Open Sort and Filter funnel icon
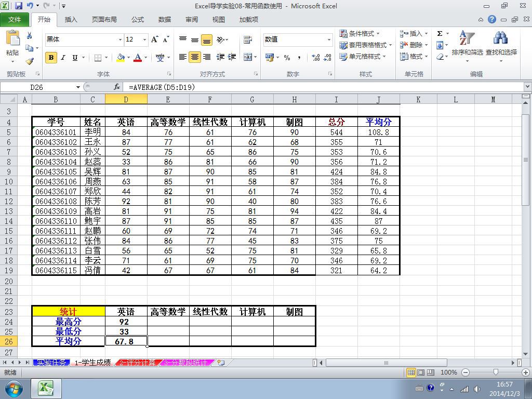Viewport: 532px width, 399px height. point(467,37)
